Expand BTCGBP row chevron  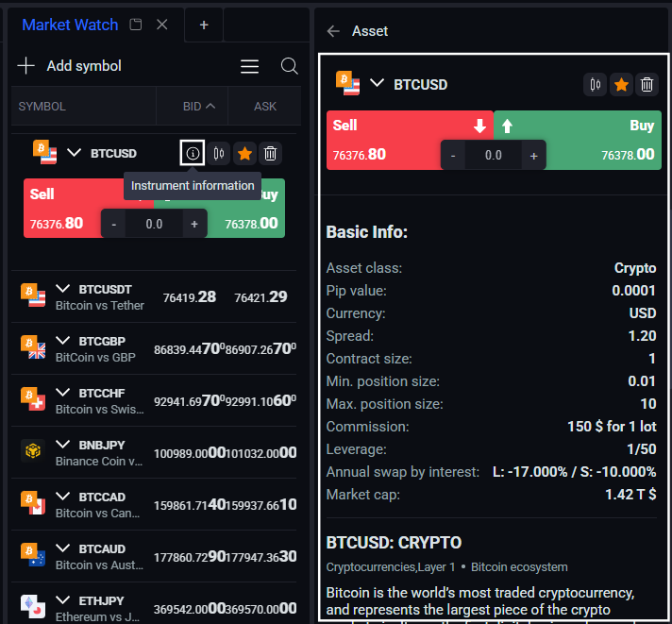tap(62, 341)
